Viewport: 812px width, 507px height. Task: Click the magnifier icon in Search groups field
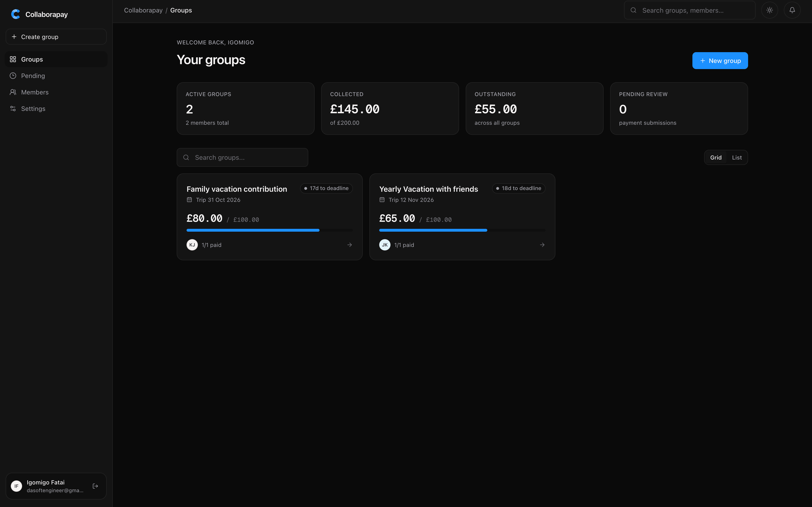[186, 157]
